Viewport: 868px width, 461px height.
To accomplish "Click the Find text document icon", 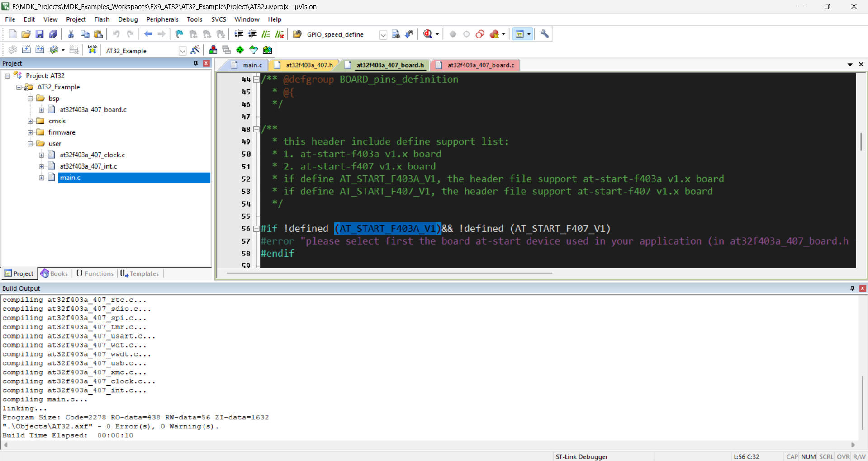I will pyautogui.click(x=396, y=34).
